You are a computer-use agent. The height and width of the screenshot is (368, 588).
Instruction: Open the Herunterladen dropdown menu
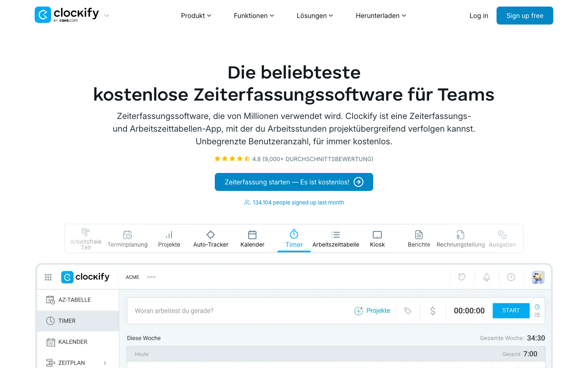click(381, 16)
